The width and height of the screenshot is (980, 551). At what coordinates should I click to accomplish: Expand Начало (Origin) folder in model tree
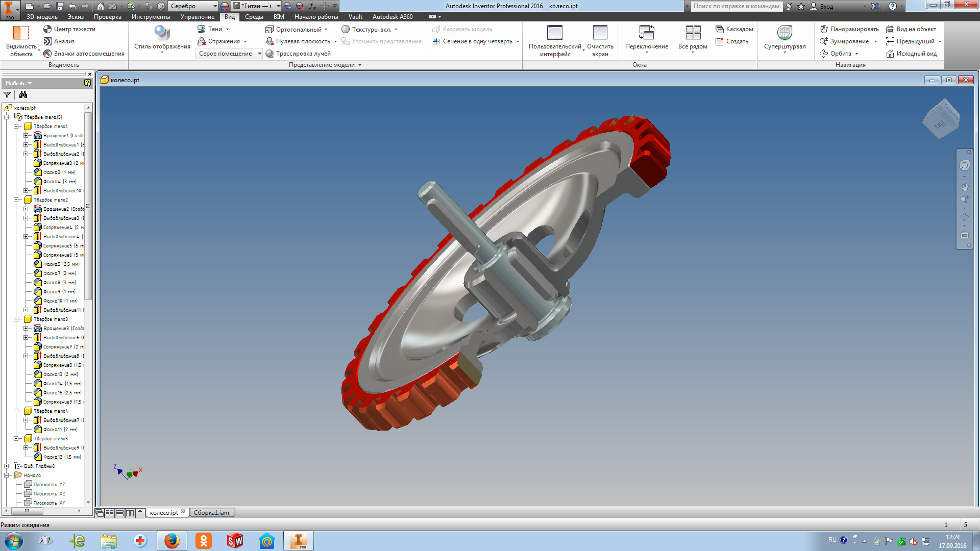point(7,475)
